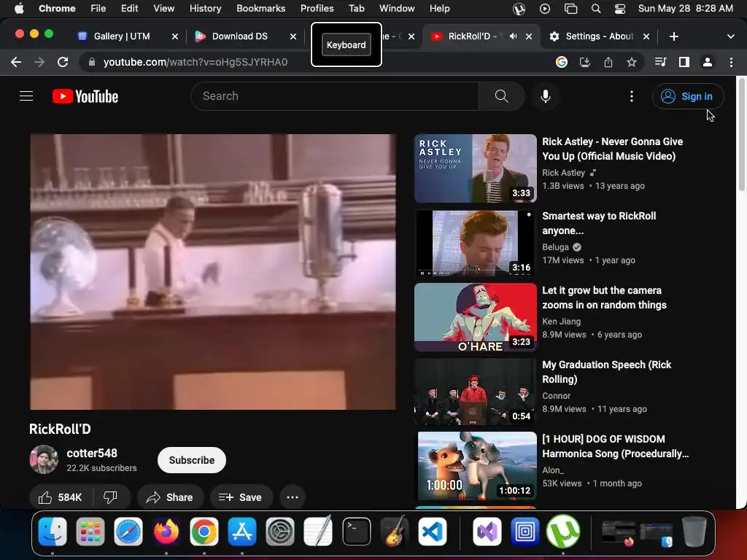Expand the tab search dropdown arrow

(730, 36)
